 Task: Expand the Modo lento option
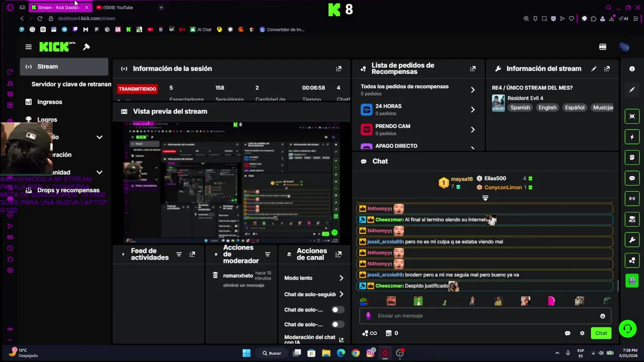click(x=341, y=278)
